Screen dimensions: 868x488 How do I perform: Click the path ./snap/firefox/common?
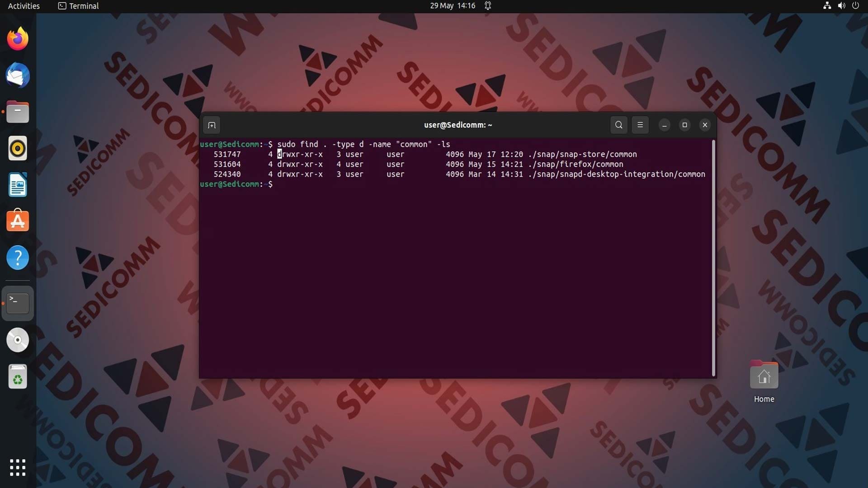[576, 164]
